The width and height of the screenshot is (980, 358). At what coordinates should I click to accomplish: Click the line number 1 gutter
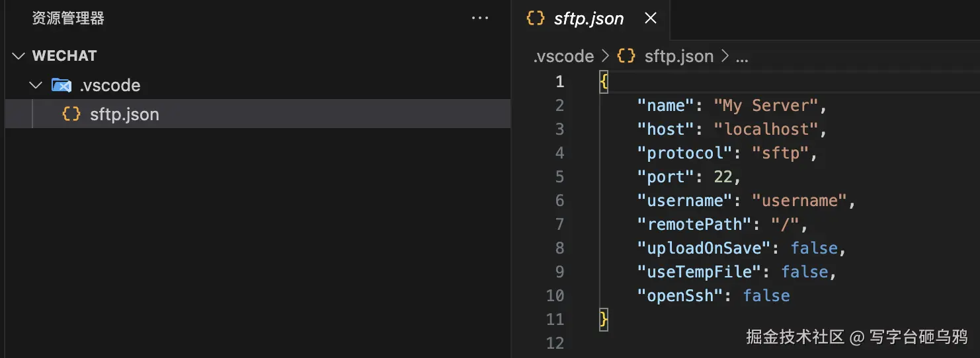pyautogui.click(x=559, y=82)
